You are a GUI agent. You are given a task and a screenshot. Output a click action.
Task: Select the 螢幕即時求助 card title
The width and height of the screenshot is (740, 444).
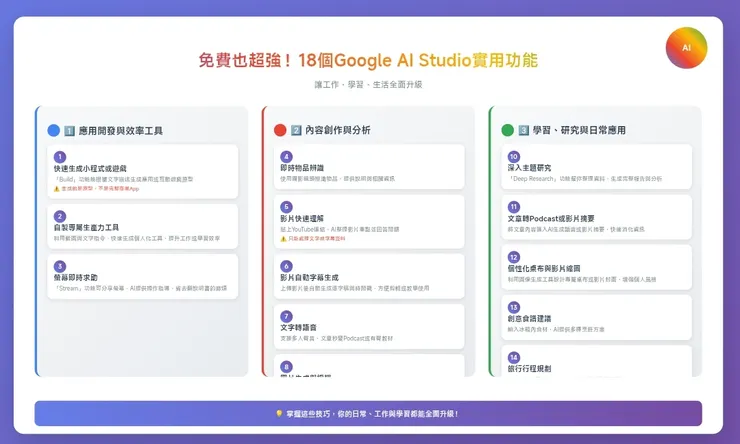76,277
